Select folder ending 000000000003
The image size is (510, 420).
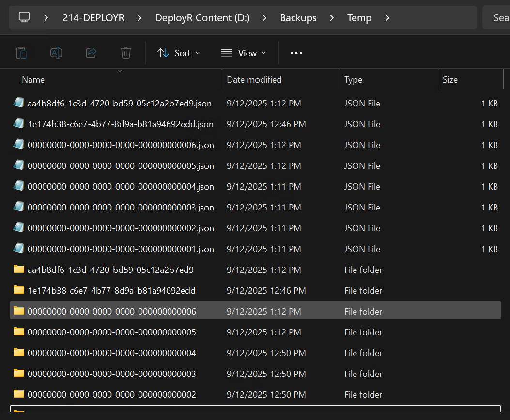[x=255, y=374]
